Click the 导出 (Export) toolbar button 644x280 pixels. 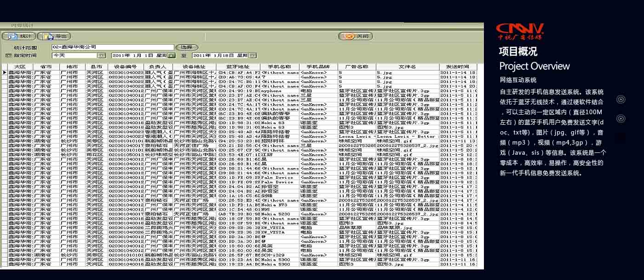point(54,36)
